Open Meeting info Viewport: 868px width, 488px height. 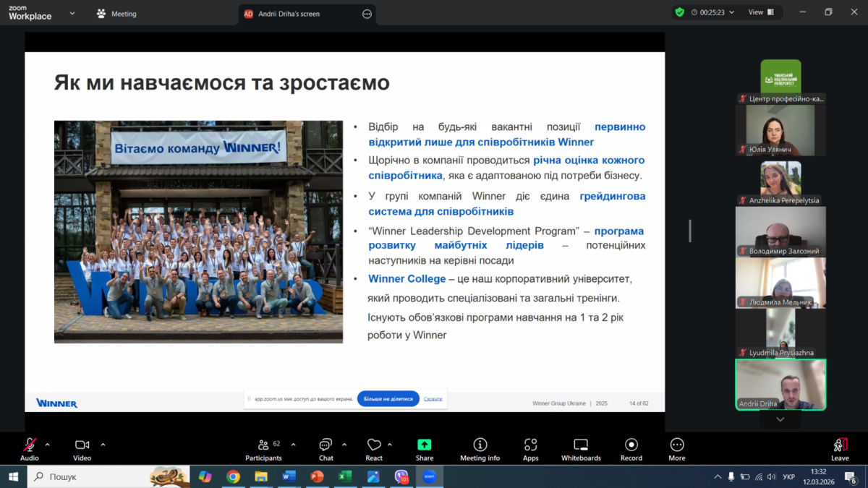(x=480, y=448)
